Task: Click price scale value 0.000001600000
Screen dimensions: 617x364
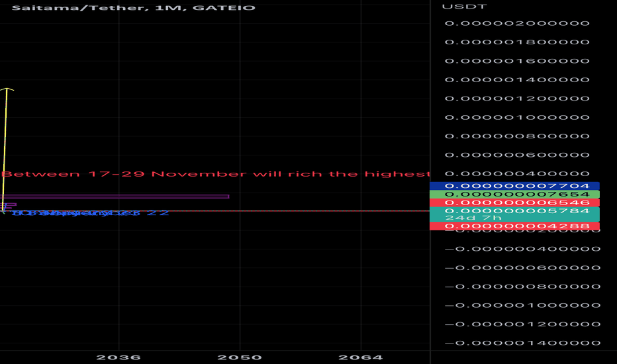Action: coord(517,61)
